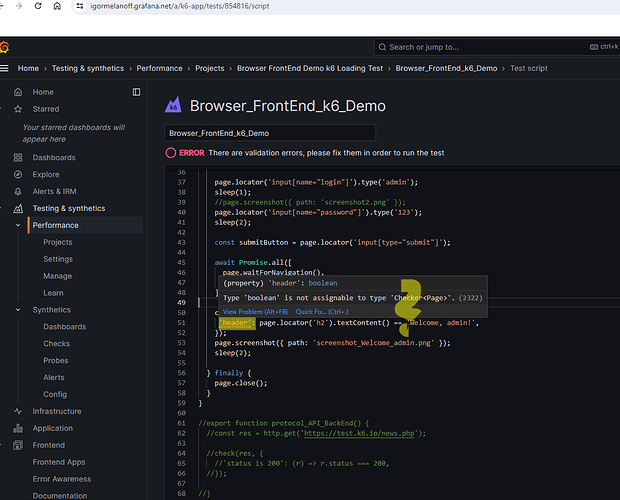620x500 pixels.
Task: Go to Testing & synthetics breadcrumb
Action: click(88, 68)
